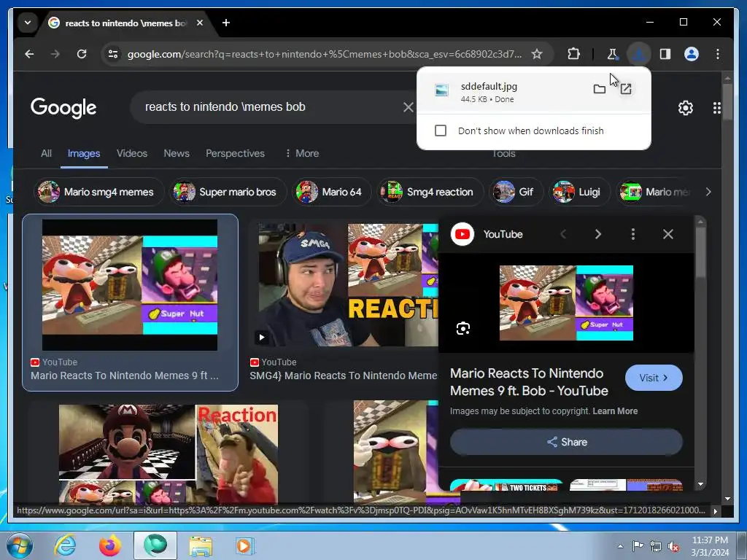The image size is (747, 560).
Task: Open sddefault.jpg in new tab icon
Action: [x=625, y=89]
